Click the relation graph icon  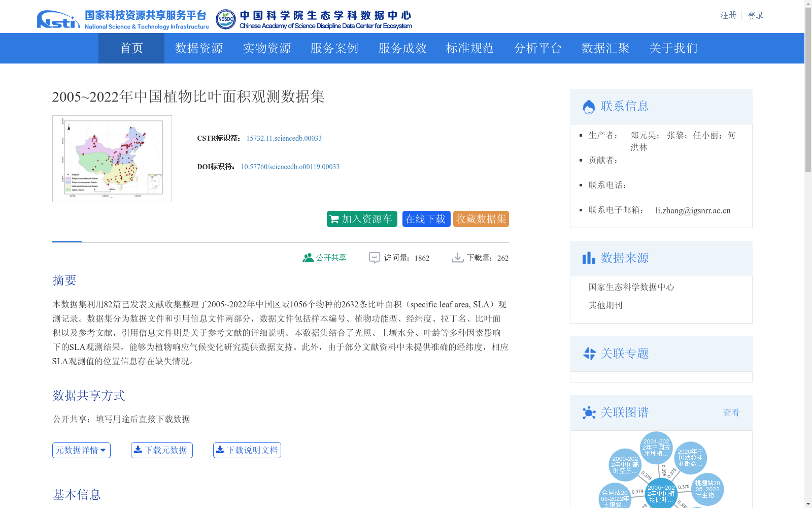589,412
